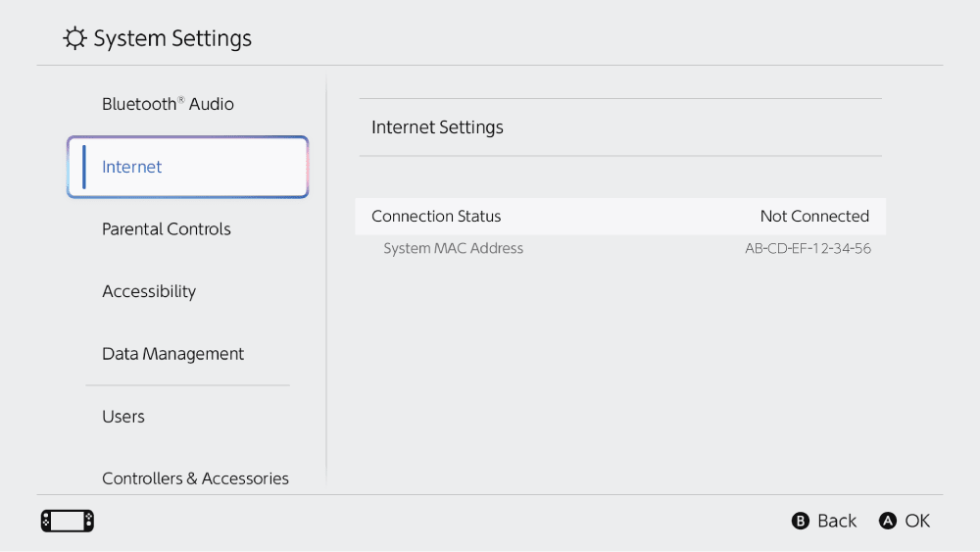The width and height of the screenshot is (980, 552).
Task: Click the handheld console icon
Action: tap(68, 521)
